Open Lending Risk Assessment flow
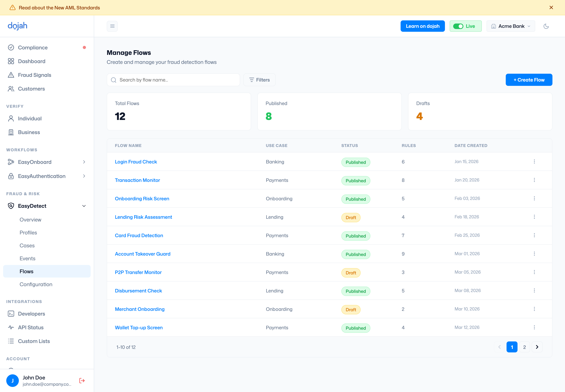The image size is (565, 392). point(143,217)
